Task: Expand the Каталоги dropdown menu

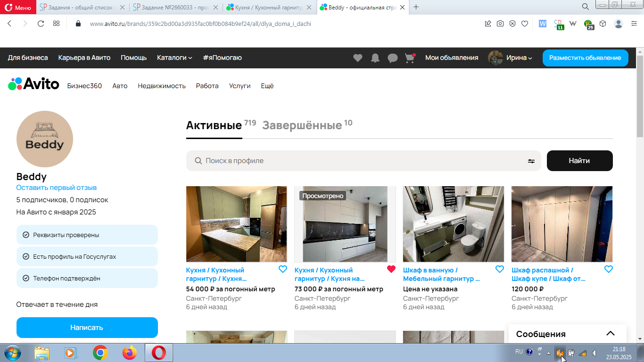Action: (174, 58)
